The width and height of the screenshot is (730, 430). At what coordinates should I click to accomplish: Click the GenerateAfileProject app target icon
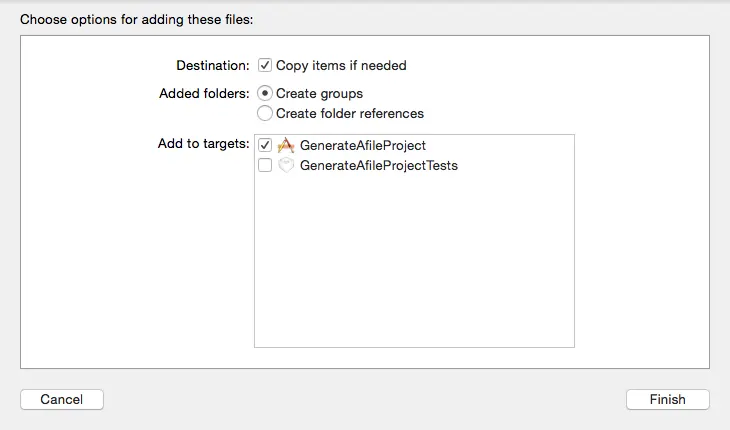286,145
